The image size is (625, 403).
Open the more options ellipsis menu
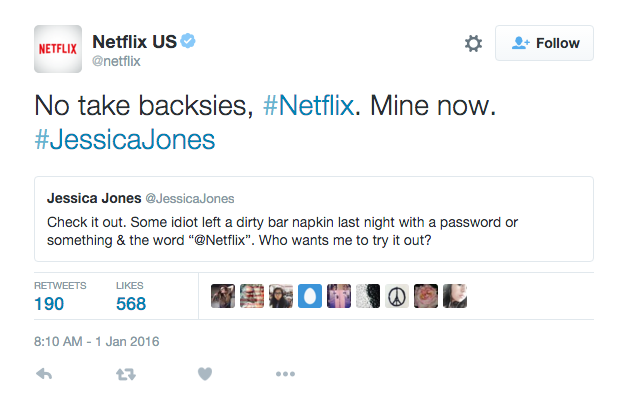pos(285,374)
